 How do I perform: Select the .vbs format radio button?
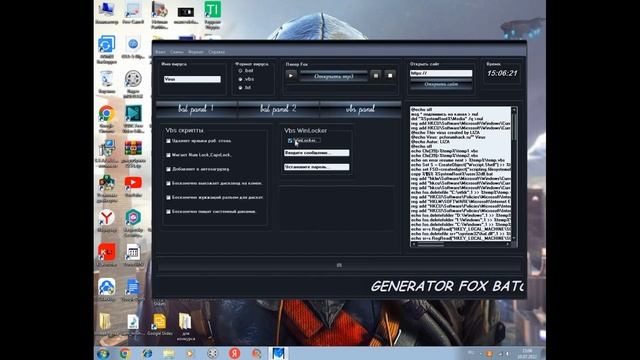[x=240, y=79]
